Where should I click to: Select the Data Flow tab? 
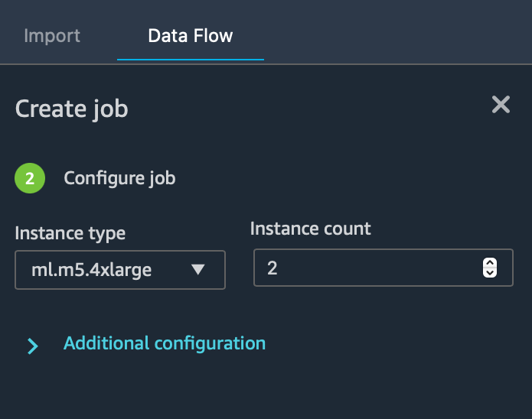[x=191, y=36]
